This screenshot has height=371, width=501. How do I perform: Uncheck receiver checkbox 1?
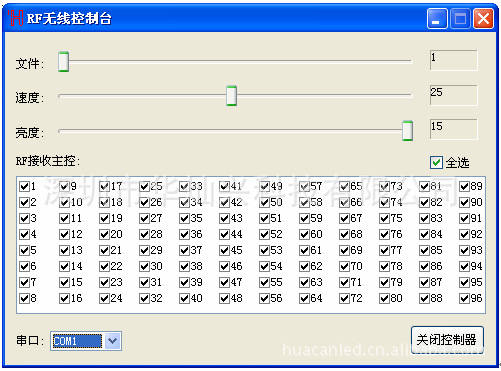point(25,186)
